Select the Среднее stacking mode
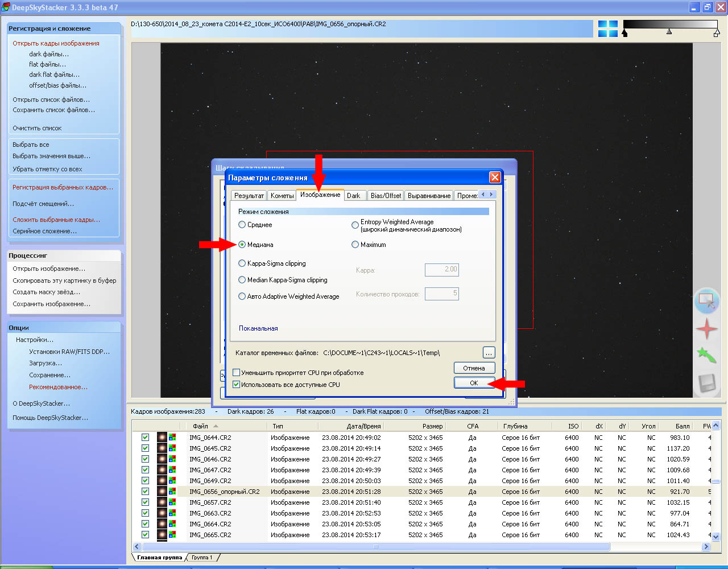 (x=242, y=225)
